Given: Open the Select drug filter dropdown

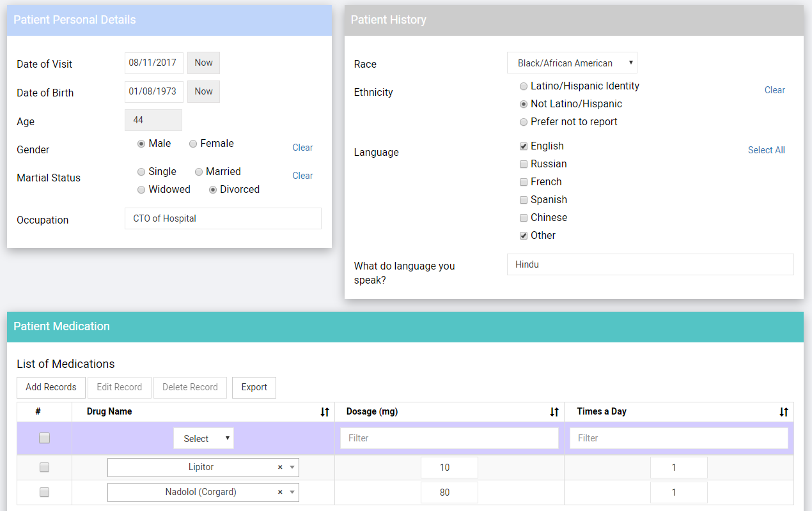Looking at the screenshot, I should coord(203,438).
